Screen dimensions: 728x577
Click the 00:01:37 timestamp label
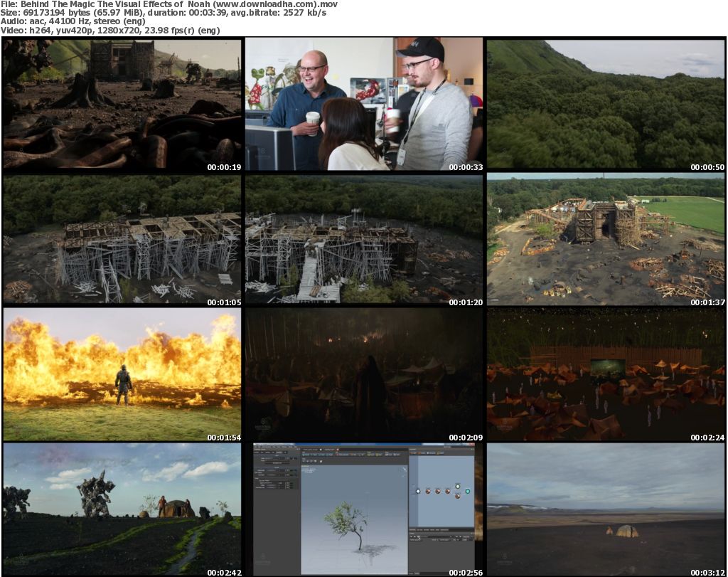pyautogui.click(x=707, y=302)
